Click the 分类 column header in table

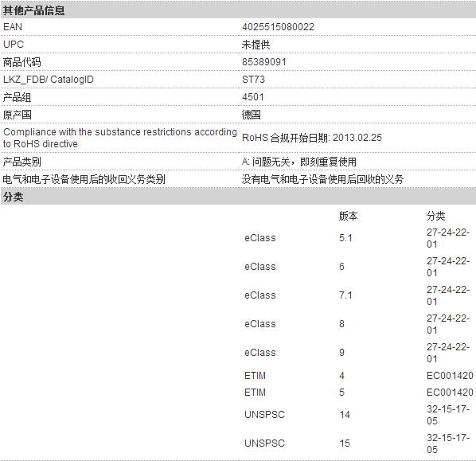pos(435,217)
